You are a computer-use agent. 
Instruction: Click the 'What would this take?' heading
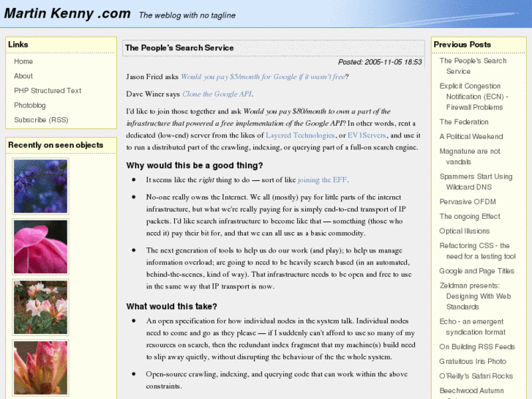click(x=171, y=306)
